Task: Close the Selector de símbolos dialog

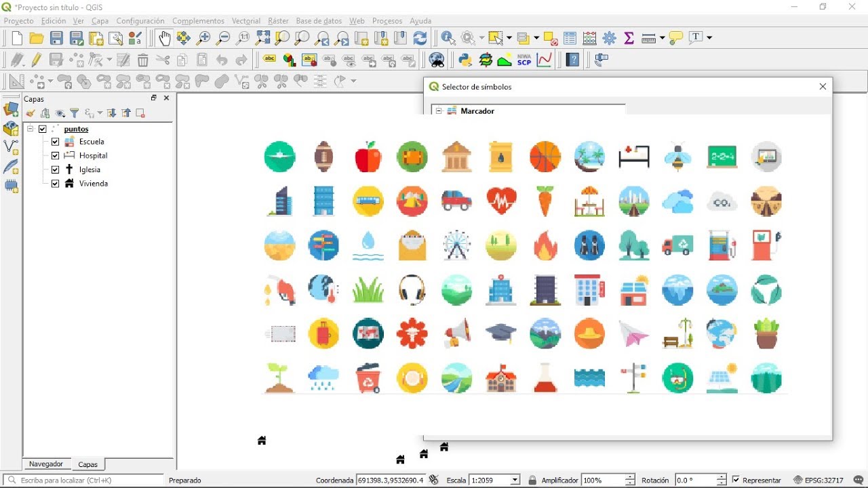Action: 823,87
